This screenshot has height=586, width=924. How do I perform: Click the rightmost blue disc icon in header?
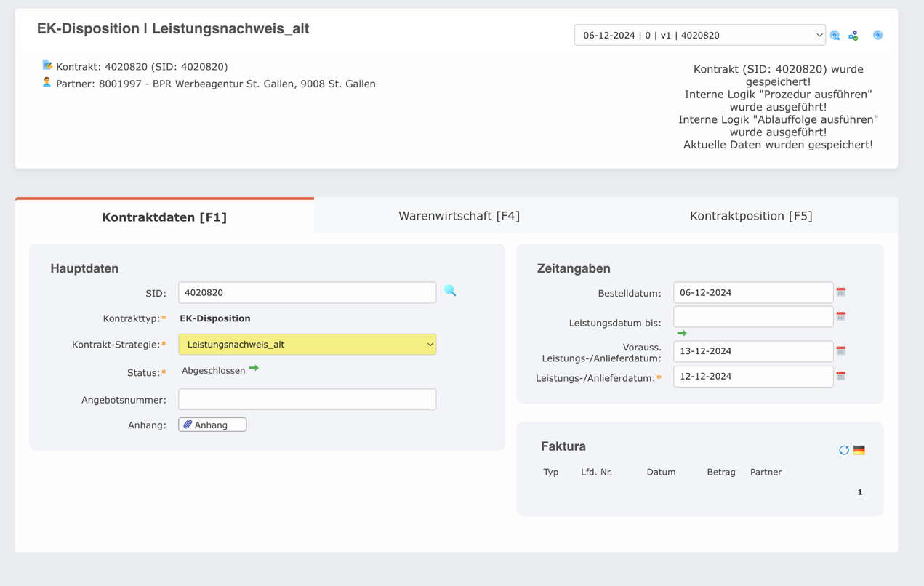pyautogui.click(x=877, y=35)
